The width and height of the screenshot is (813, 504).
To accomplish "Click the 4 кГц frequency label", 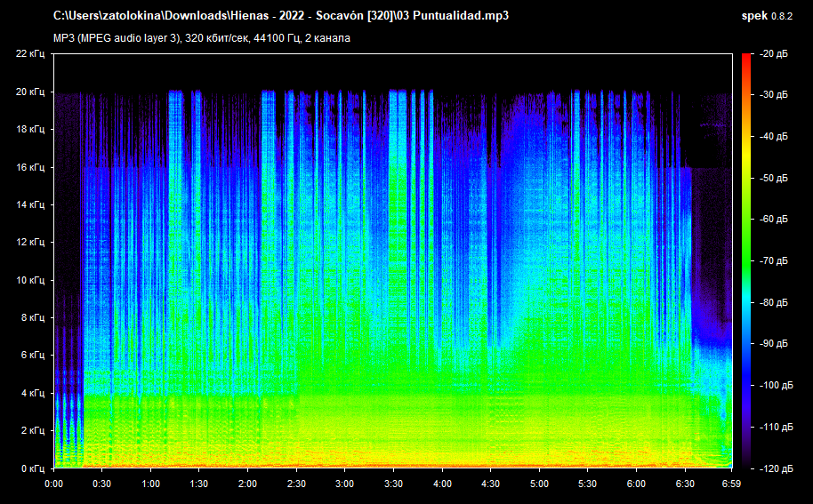I will point(33,393).
